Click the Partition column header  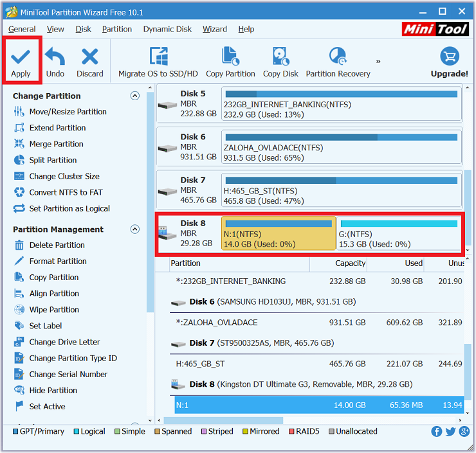[239, 263]
